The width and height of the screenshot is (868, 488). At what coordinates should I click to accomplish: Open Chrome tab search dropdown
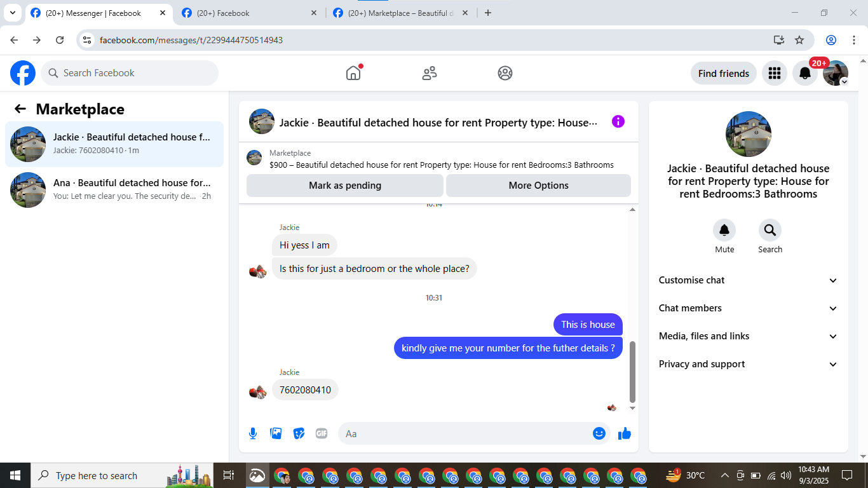coord(13,13)
